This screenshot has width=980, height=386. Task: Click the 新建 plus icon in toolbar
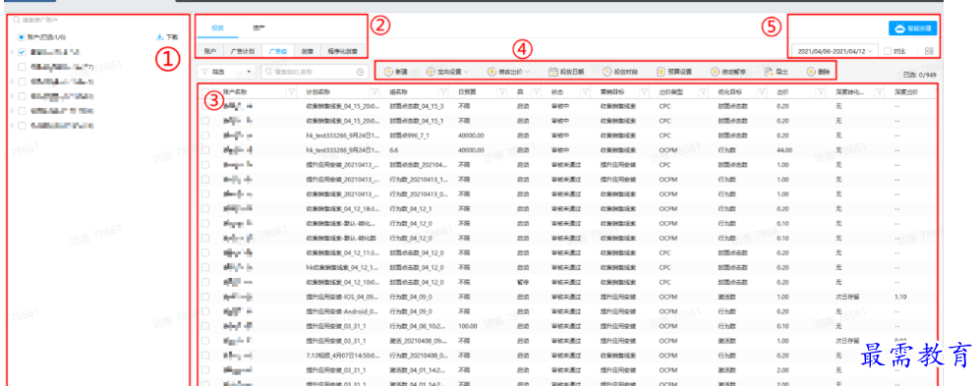(x=388, y=72)
